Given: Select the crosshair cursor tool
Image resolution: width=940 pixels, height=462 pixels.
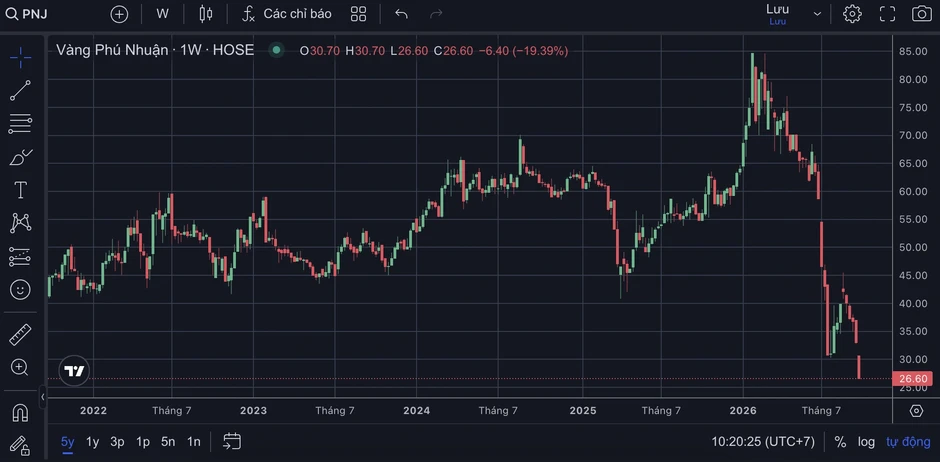Looking at the screenshot, I should pyautogui.click(x=20, y=58).
